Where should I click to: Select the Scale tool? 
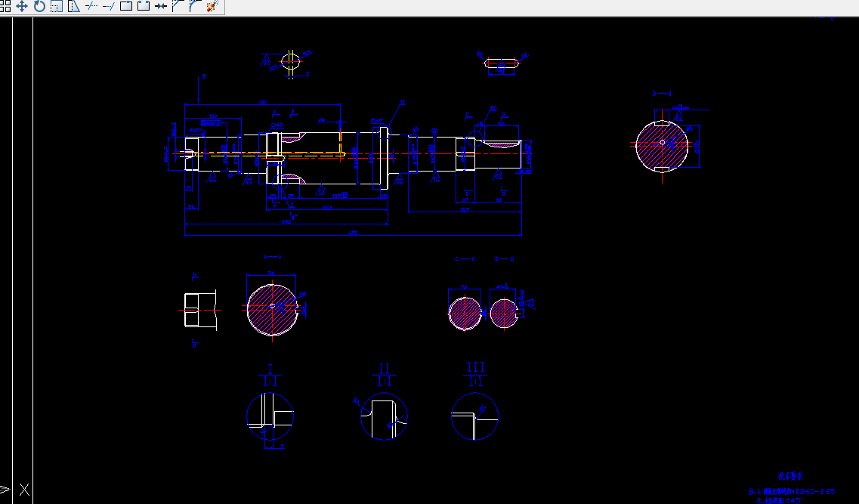(x=57, y=6)
